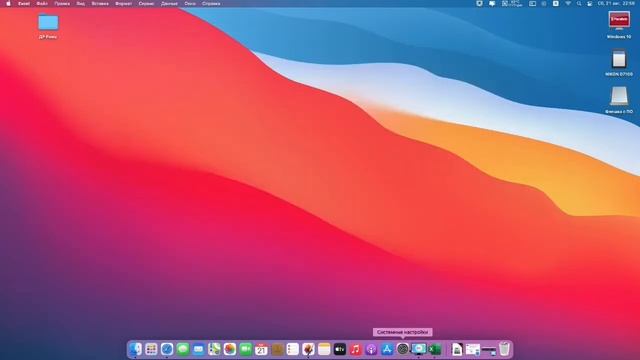This screenshot has height=360, width=640.
Task: Open the shield status icon in menu bar
Action: coord(479,4)
